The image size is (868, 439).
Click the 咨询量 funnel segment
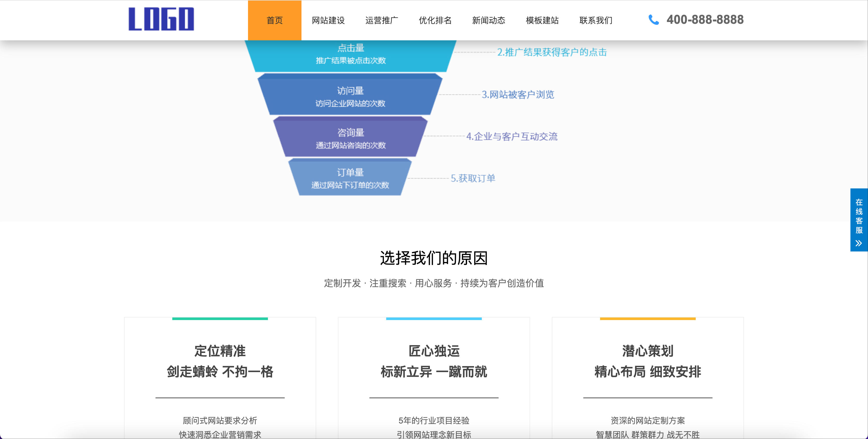[x=351, y=137]
